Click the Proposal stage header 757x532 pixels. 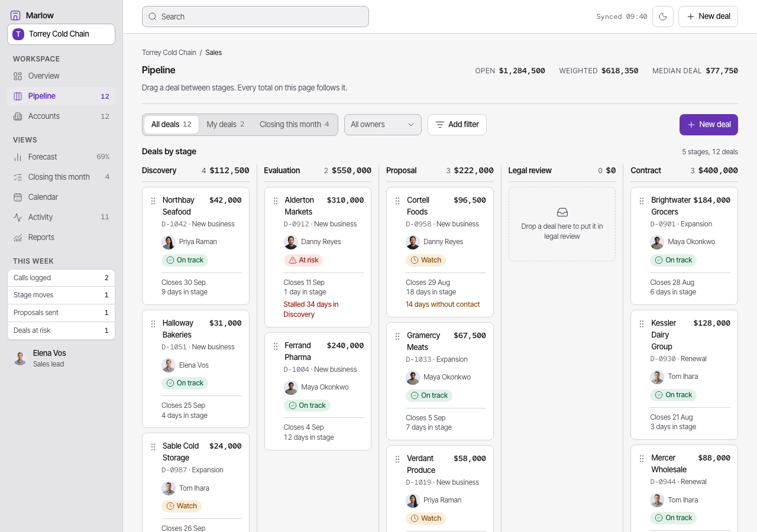point(440,171)
